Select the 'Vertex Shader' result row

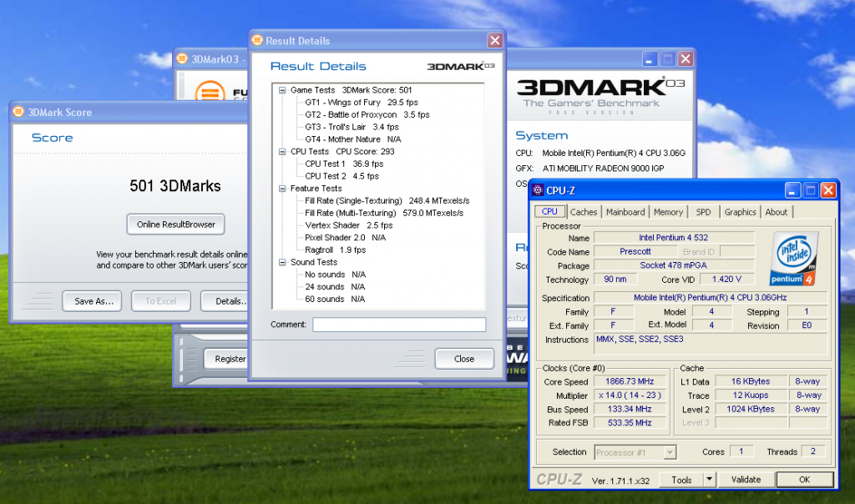click(x=348, y=225)
